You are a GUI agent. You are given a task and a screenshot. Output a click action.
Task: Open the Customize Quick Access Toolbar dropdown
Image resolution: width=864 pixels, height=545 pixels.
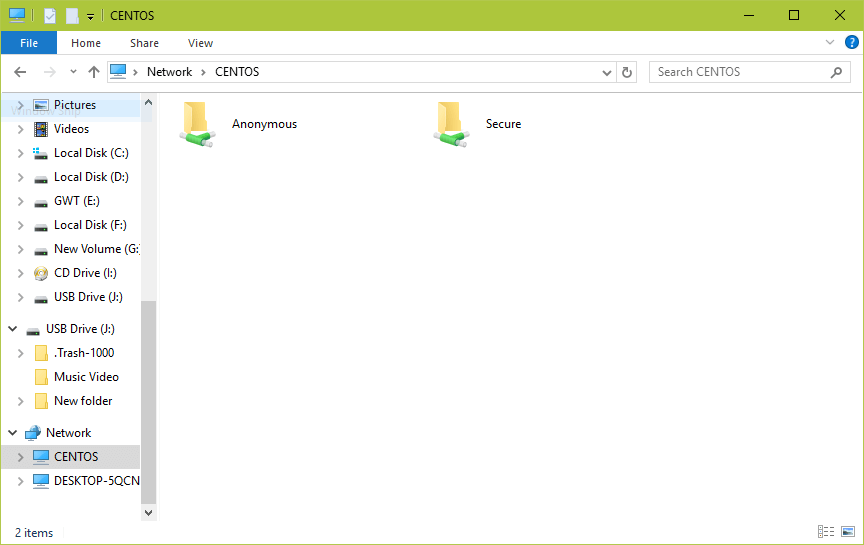pos(90,17)
